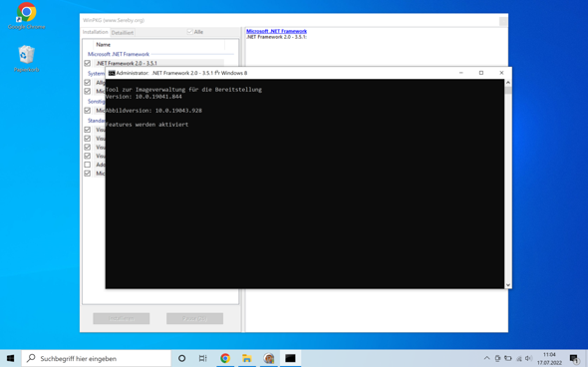Open Task View on the taskbar

pos(203,358)
